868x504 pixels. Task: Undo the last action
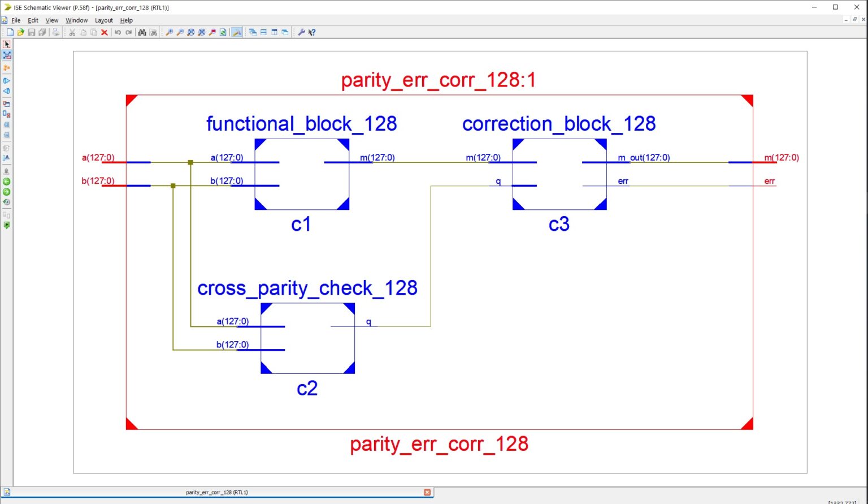[118, 32]
